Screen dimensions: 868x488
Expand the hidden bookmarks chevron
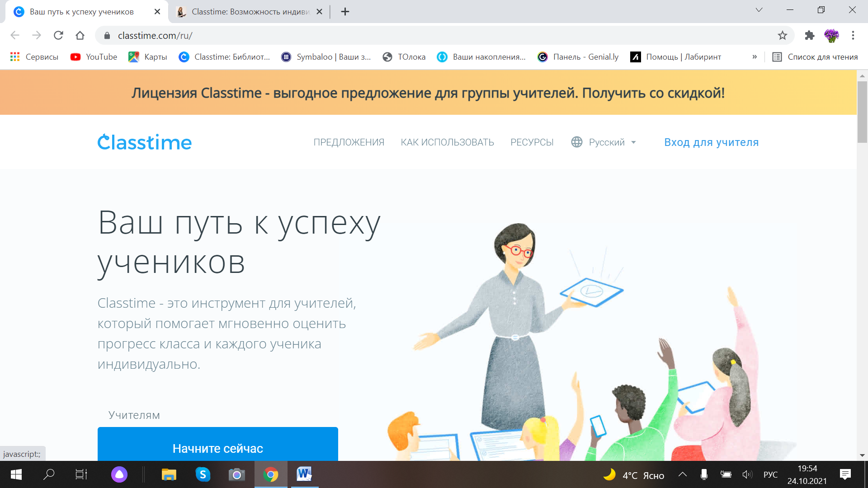755,57
